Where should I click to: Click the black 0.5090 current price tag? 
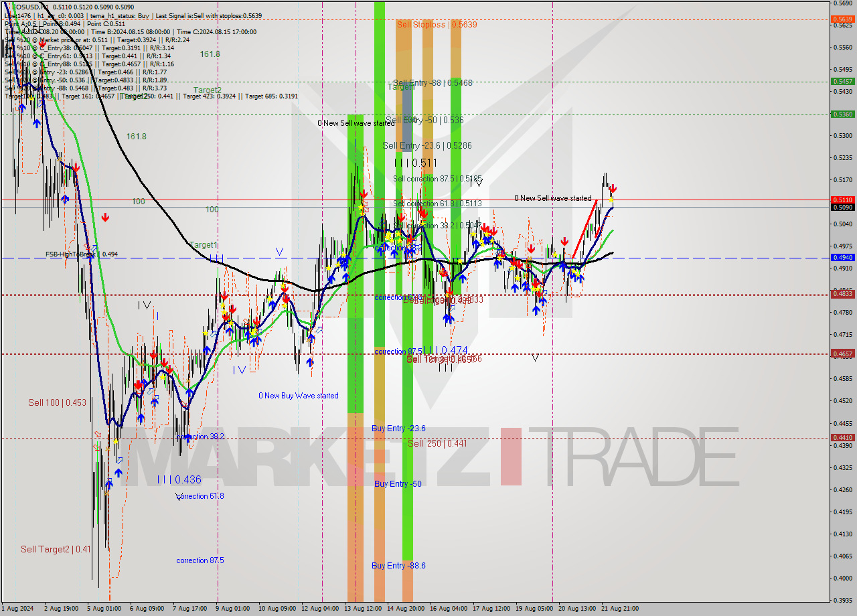[x=842, y=207]
